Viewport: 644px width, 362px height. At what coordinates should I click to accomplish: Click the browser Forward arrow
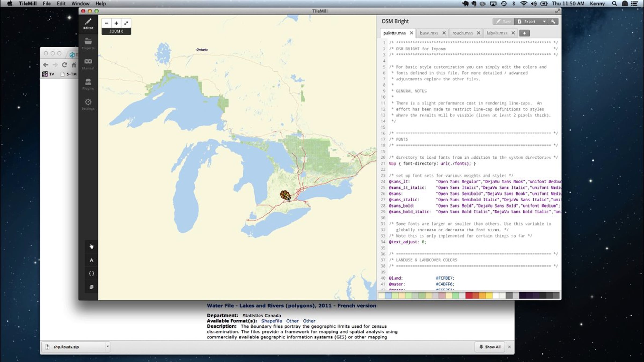[x=55, y=65]
